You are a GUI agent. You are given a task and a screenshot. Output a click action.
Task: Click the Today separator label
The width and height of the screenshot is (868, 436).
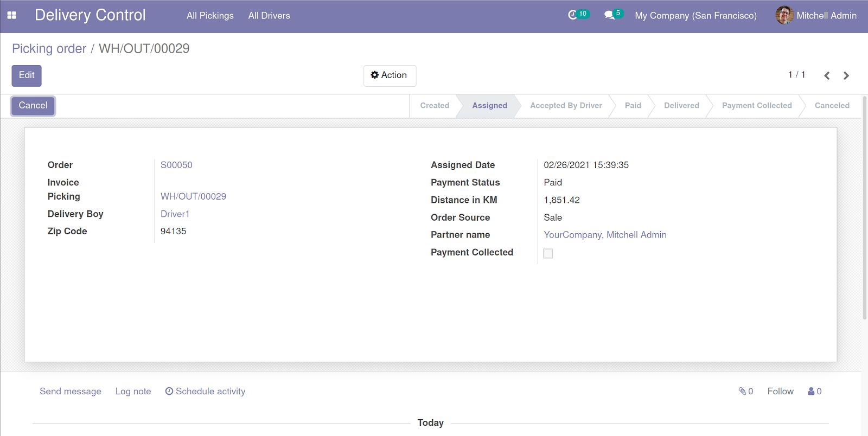(430, 423)
